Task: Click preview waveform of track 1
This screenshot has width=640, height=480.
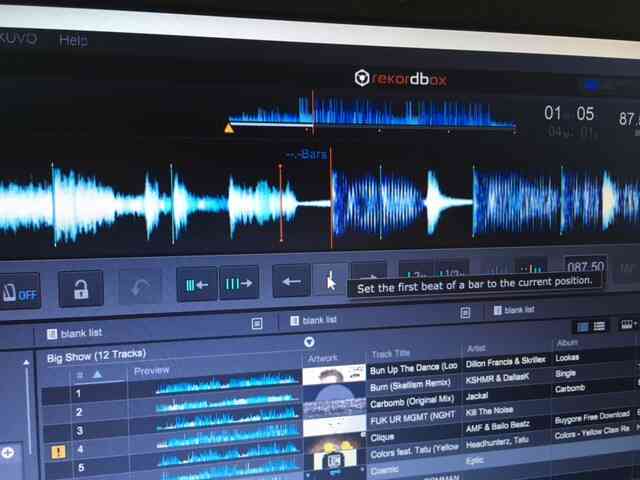Action: [227, 385]
